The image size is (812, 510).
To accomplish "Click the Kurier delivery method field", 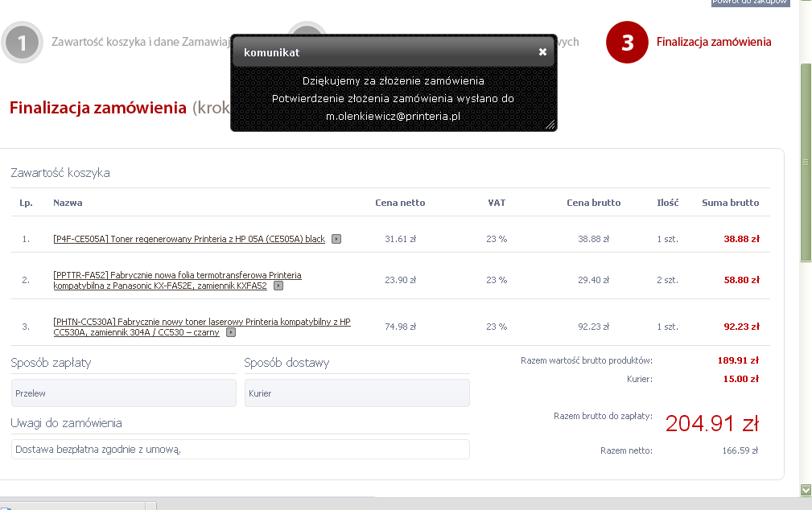I will [x=357, y=393].
